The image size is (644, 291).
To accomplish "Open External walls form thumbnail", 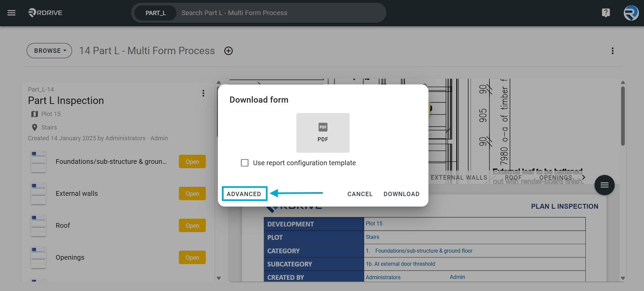I will click(x=38, y=194).
